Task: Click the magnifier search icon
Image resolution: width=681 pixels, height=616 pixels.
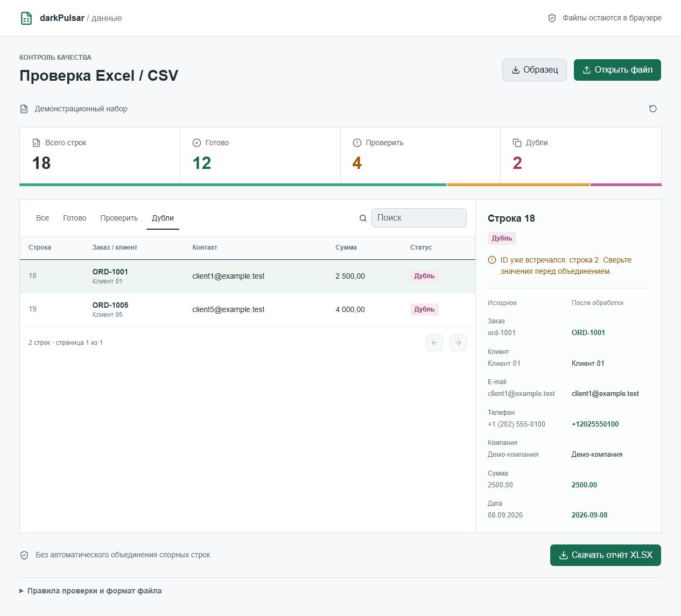Action: pyautogui.click(x=363, y=218)
